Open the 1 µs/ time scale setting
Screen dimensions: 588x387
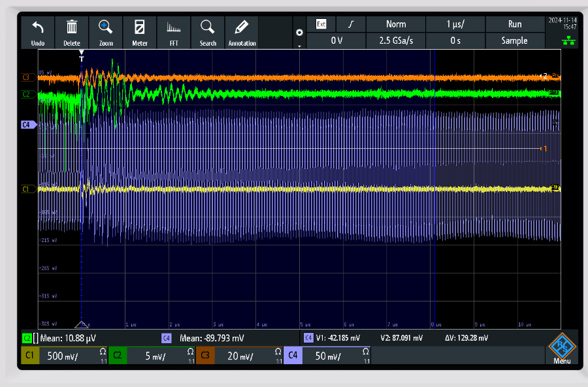click(x=455, y=24)
